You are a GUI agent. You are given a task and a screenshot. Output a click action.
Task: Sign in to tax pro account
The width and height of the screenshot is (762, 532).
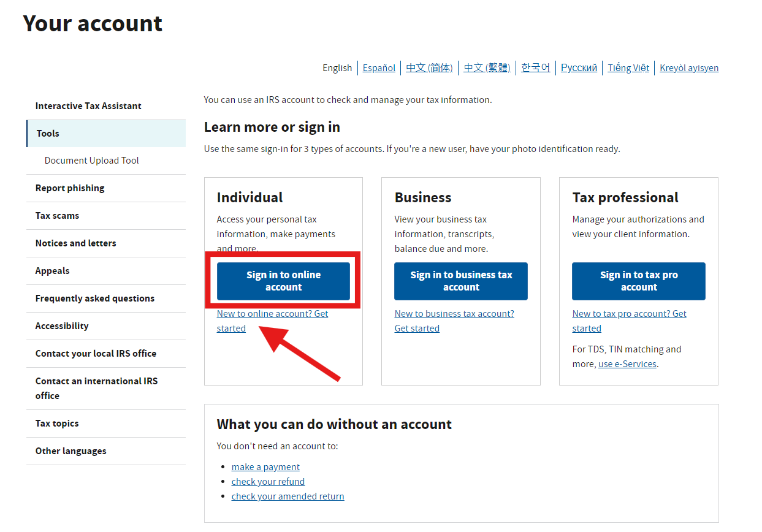[x=639, y=281]
